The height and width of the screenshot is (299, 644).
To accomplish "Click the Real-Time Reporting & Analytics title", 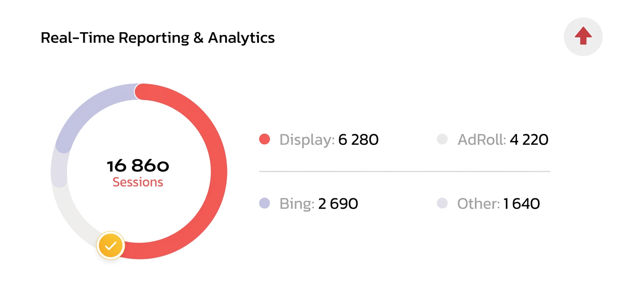I will 158,38.
